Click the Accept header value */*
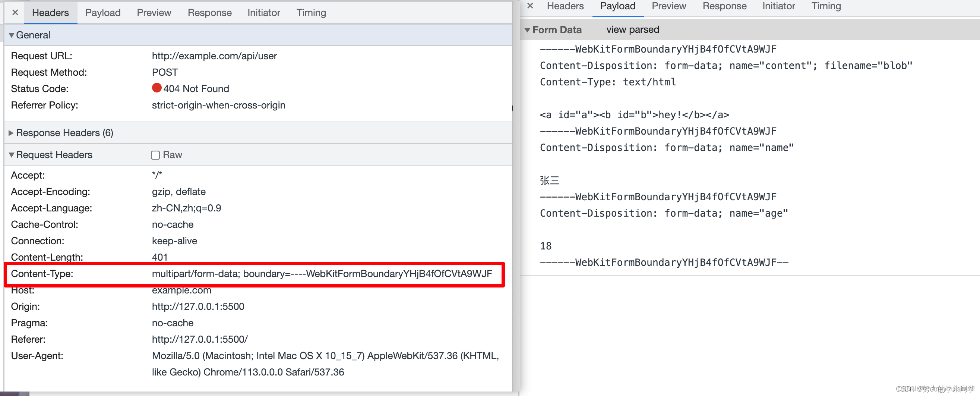The image size is (980, 396). click(157, 175)
